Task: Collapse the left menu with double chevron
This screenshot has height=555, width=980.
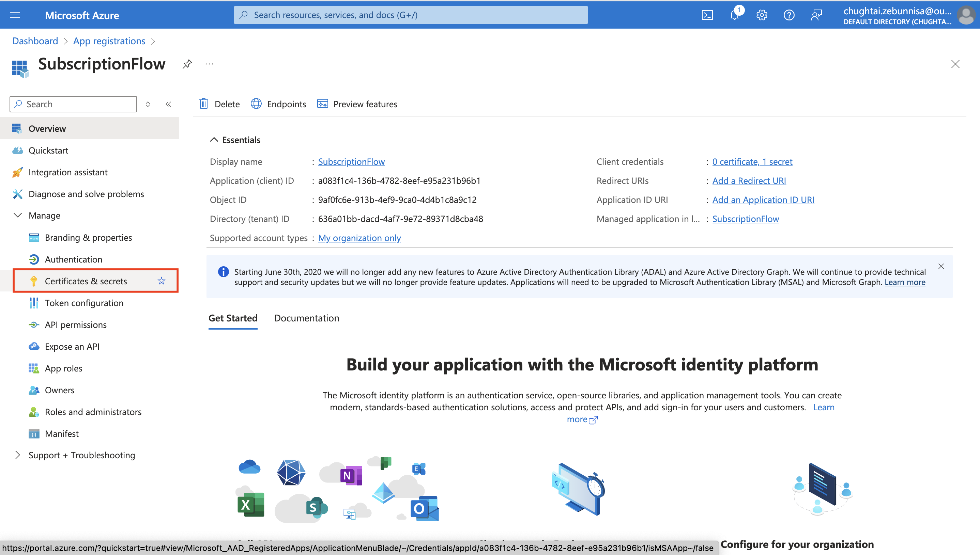Action: (x=168, y=104)
